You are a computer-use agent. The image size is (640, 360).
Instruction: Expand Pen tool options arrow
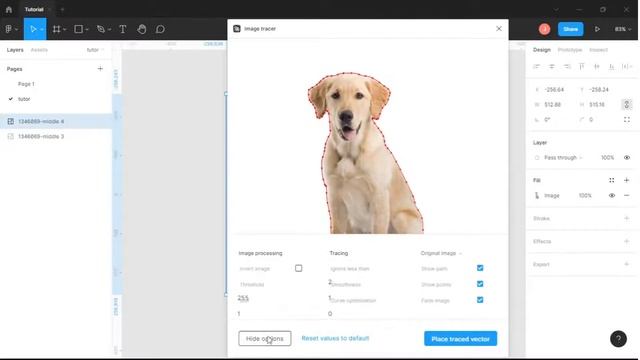point(109,29)
